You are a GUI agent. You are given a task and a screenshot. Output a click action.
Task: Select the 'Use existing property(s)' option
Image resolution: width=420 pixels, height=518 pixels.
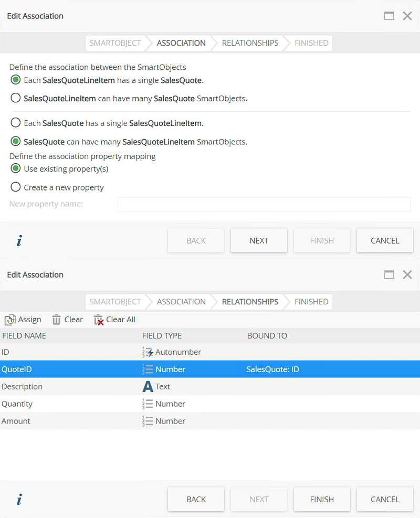coord(16,169)
